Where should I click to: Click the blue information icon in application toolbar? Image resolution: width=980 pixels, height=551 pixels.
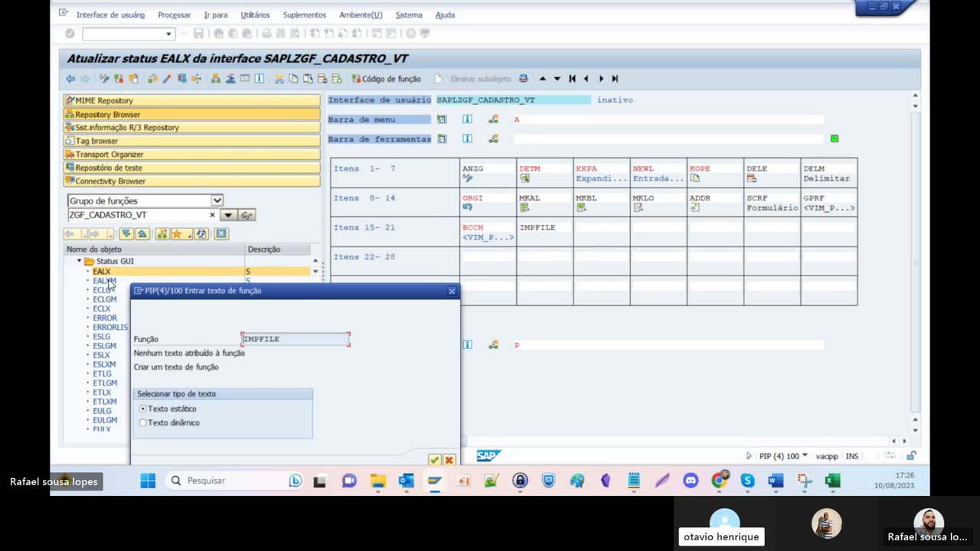(x=260, y=79)
